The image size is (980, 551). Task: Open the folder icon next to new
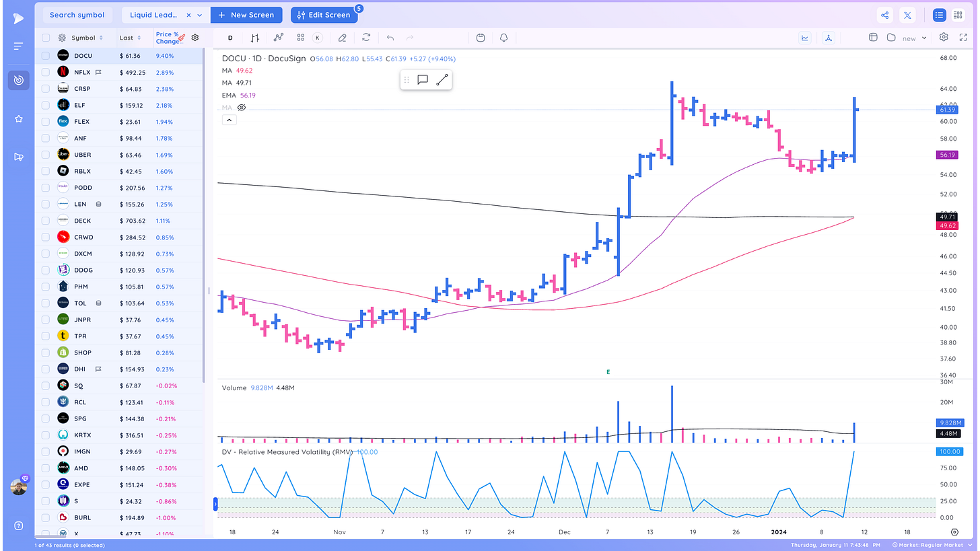(x=891, y=38)
